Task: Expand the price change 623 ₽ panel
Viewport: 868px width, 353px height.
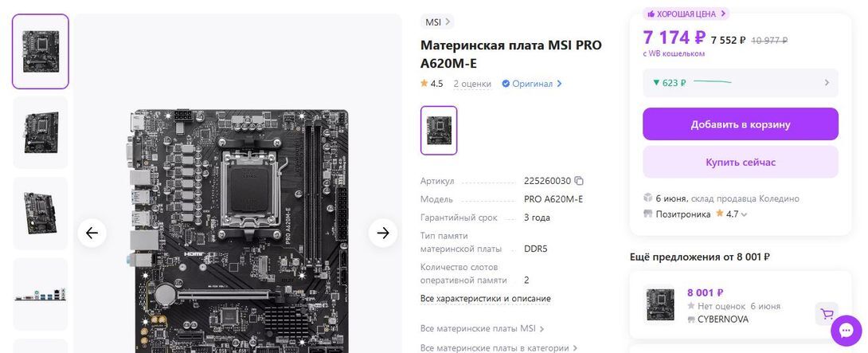Action: coord(740,83)
